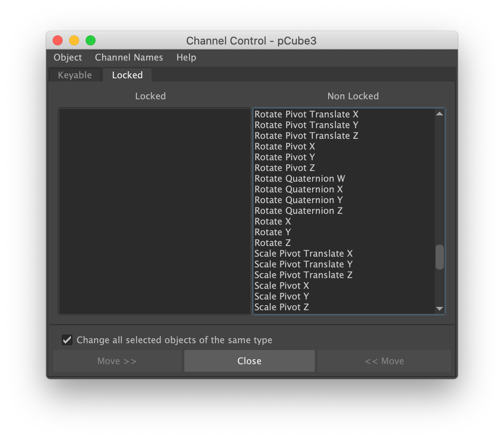Choose Scale Pivot Z in the list
This screenshot has height=440, width=504.
click(282, 307)
